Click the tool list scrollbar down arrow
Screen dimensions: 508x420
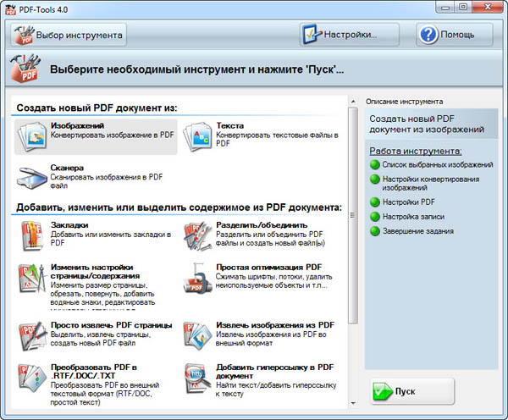(x=353, y=403)
